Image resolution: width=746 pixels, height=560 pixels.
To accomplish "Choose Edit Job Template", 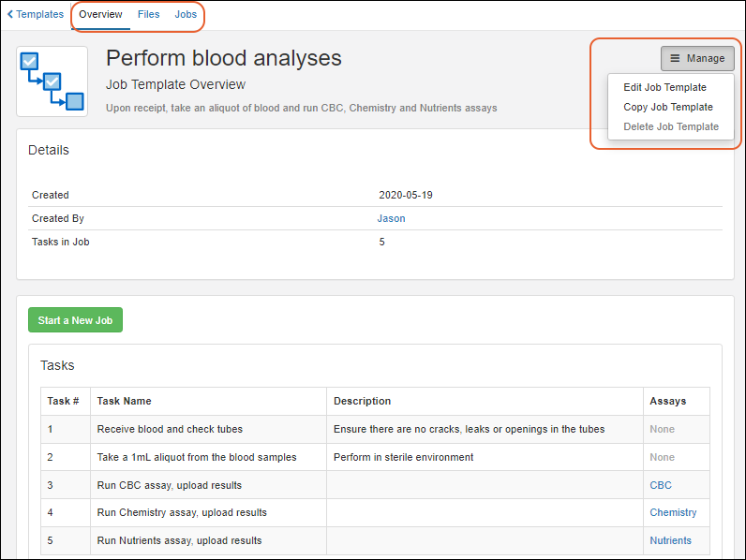I will pyautogui.click(x=664, y=87).
